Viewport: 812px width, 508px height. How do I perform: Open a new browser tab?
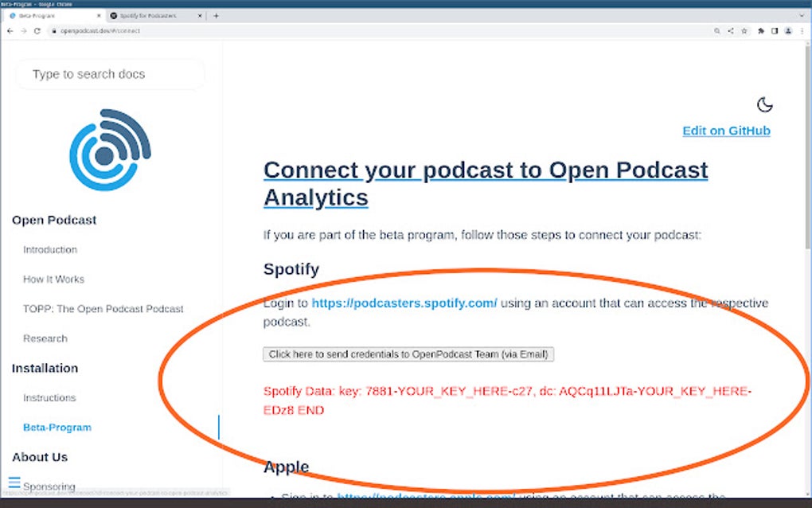point(216,16)
